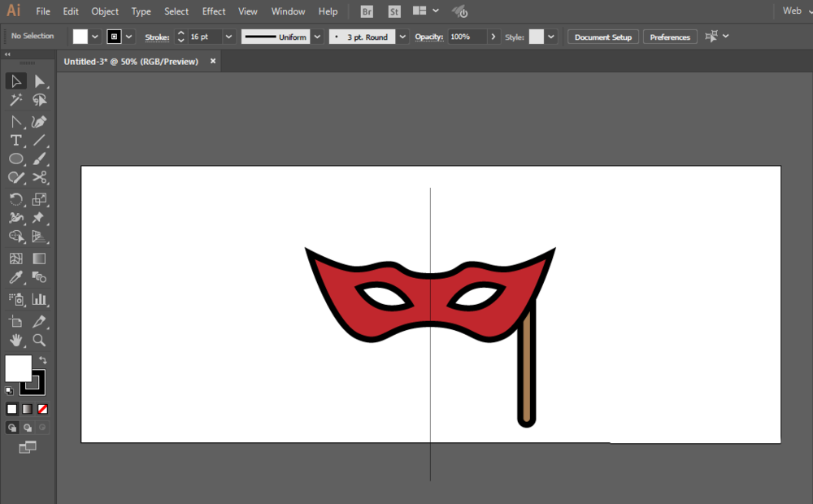Open the Object menu
Screen dimensions: 813x504
105,11
